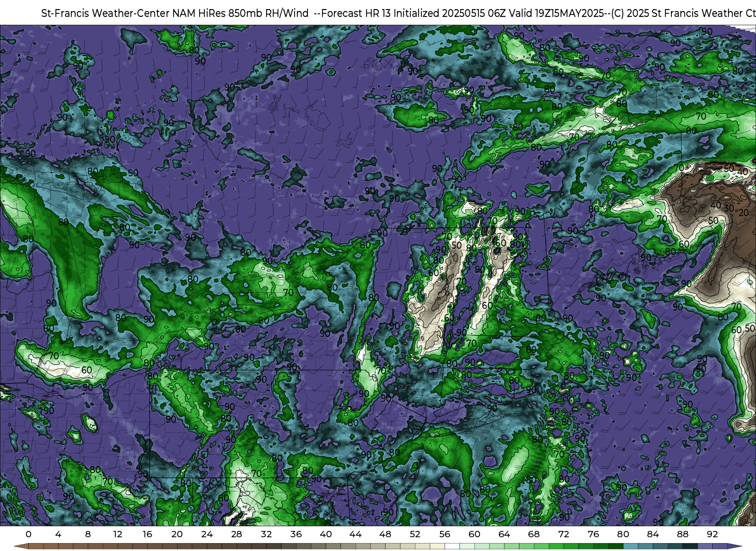The height and width of the screenshot is (551, 756).
Task: Click "NAM HiRes 850mb RH/Wind" in the title
Action: (x=241, y=13)
